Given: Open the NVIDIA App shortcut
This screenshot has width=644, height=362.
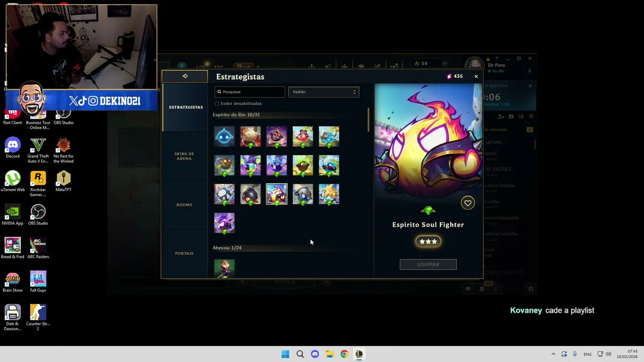Looking at the screenshot, I should [13, 215].
